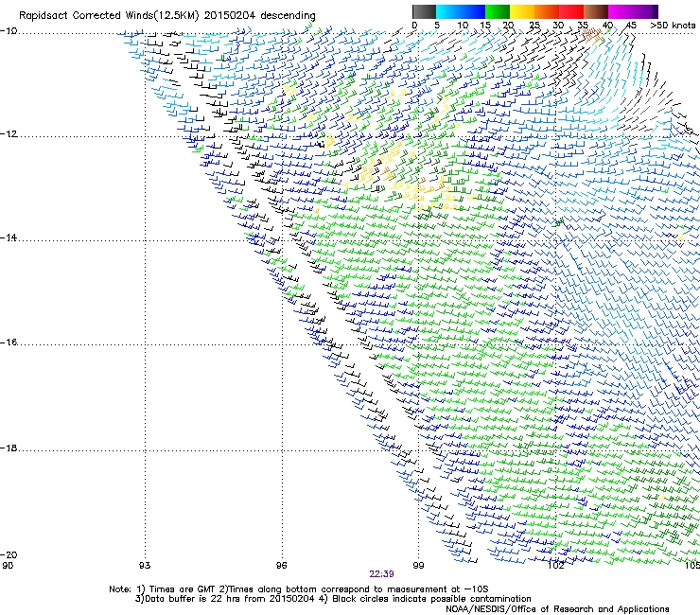Click the NOAA/NESDIS credit text

click(557, 608)
